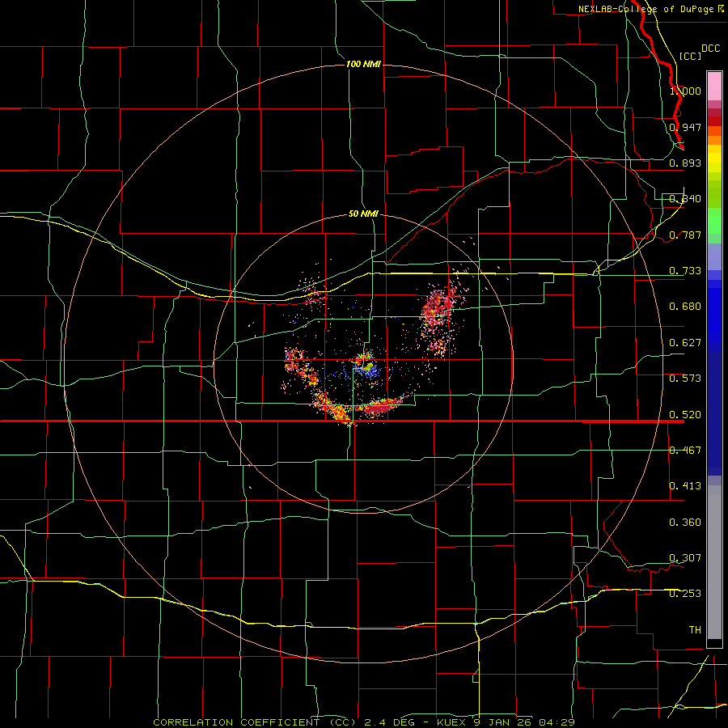Click the KUEX radar site identifier
Image resolution: width=728 pixels, height=728 pixels.
pyautogui.click(x=451, y=722)
